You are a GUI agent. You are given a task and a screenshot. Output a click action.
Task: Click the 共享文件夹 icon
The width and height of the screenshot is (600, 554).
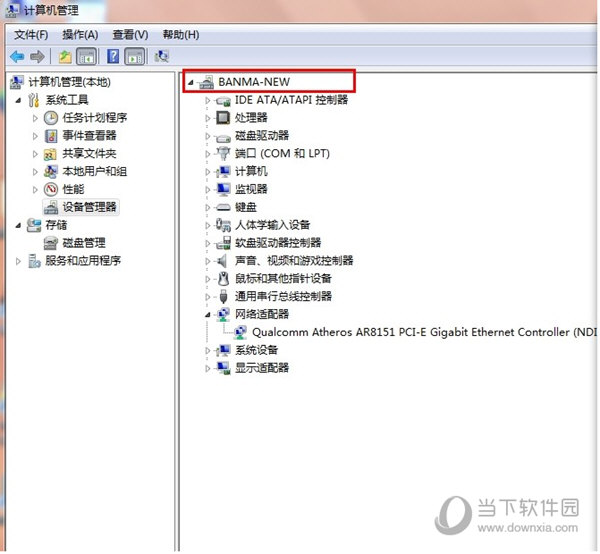[x=51, y=154]
